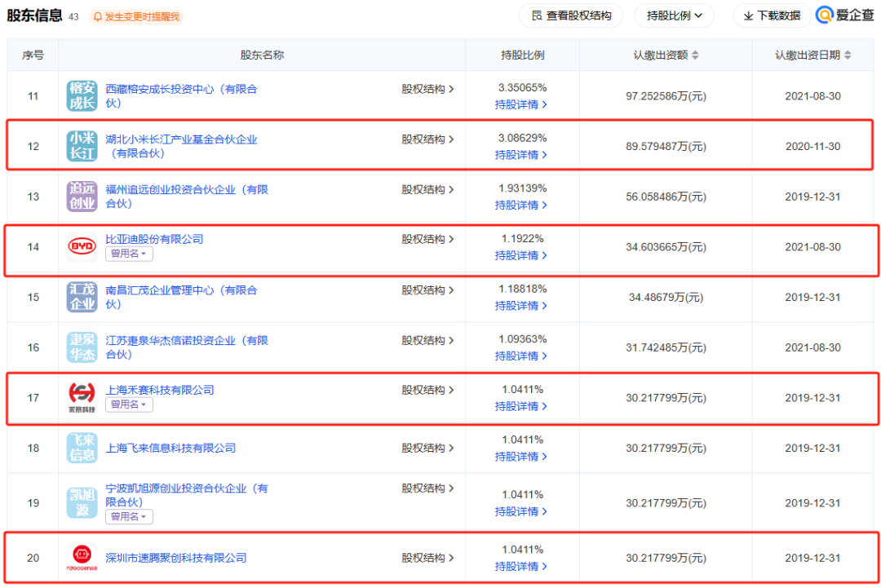The width and height of the screenshot is (881, 588).
Task: Click the 股东名称 column header
Action: pyautogui.click(x=263, y=55)
